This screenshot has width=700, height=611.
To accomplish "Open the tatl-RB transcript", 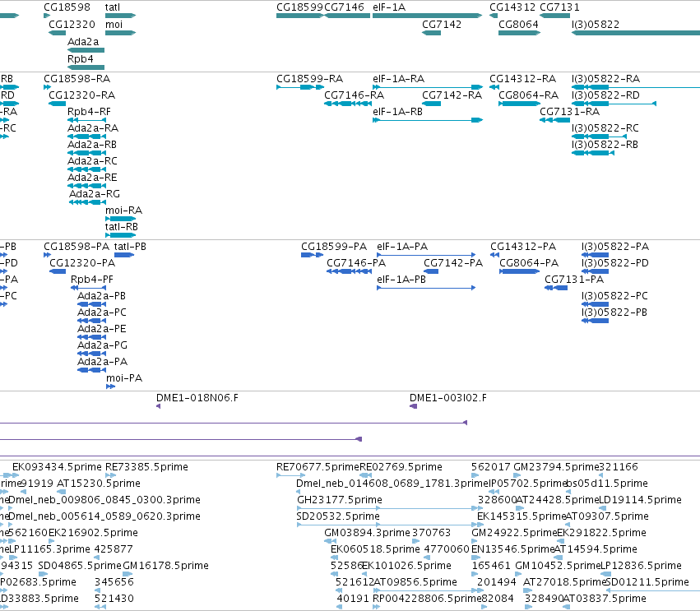I will pyautogui.click(x=121, y=235).
